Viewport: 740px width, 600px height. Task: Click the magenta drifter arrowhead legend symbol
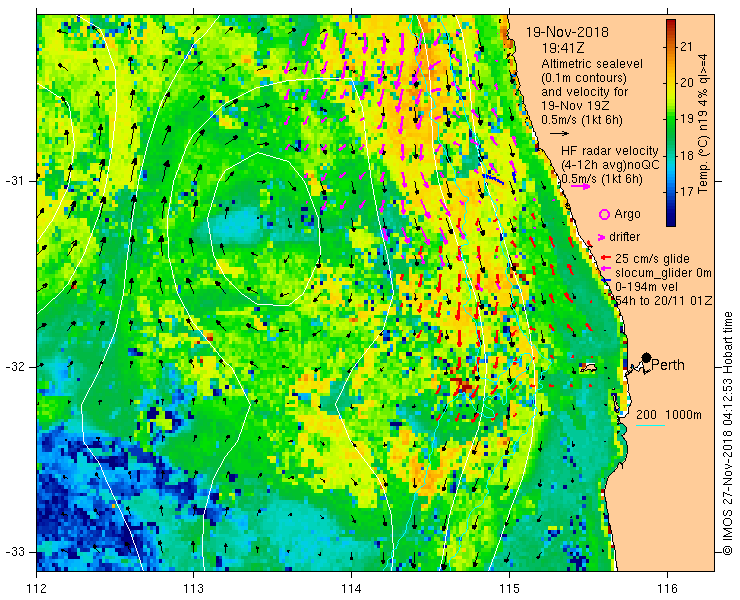click(x=602, y=237)
